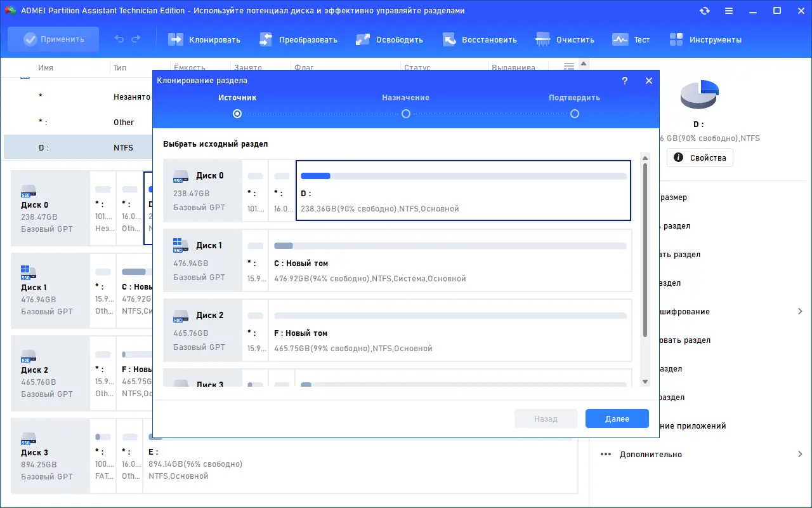Open the Клонировать toolbar menu
Viewport: 812px width, 508px height.
(x=204, y=39)
